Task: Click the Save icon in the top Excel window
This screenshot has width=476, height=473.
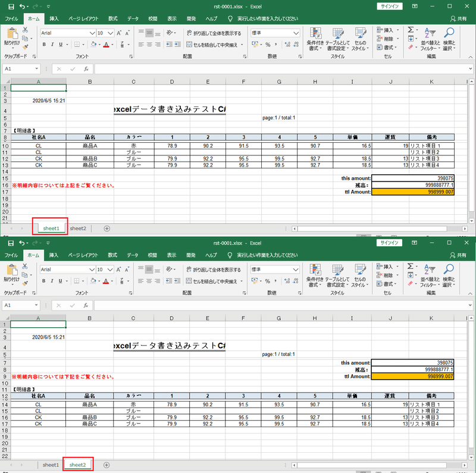Action: tap(11, 7)
